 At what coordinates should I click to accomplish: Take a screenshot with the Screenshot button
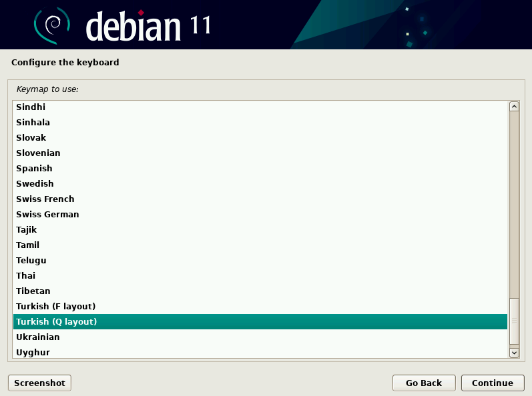[39, 383]
